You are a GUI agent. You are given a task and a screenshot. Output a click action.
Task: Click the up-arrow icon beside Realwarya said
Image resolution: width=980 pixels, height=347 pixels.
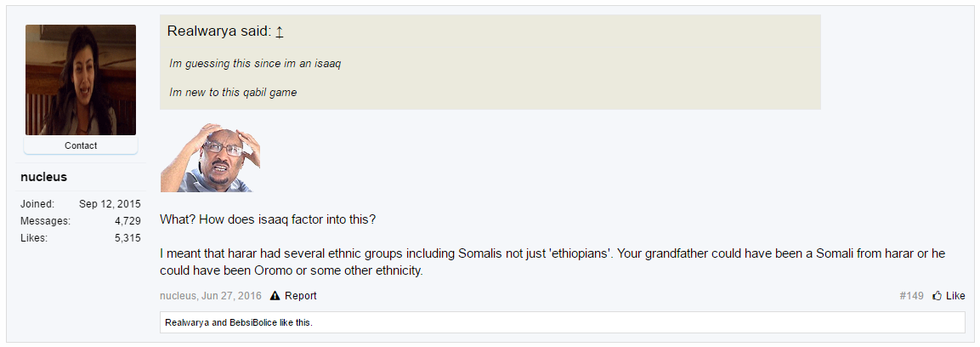280,31
